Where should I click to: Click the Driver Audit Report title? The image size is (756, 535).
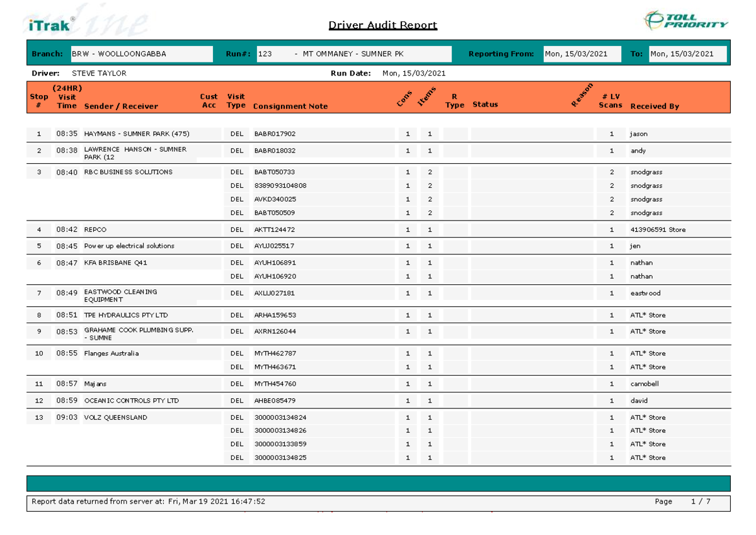382,25
